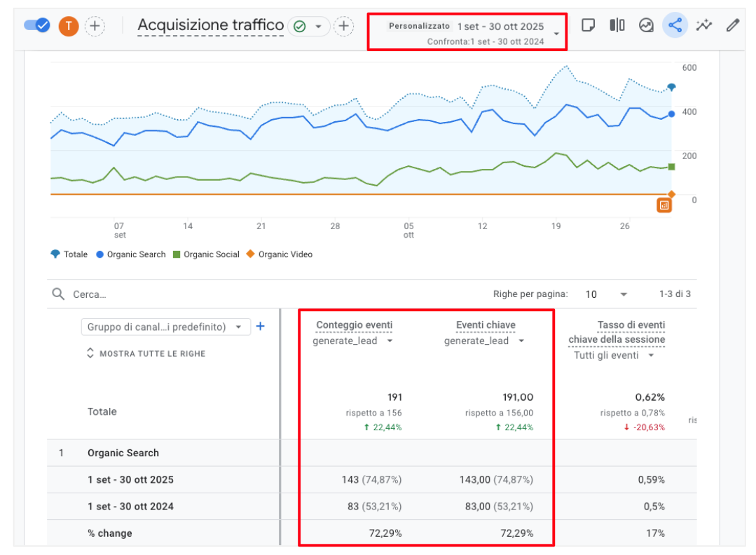Viewport: 756px width, 555px height.
Task: Toggle the blue comparison switch
Action: [x=36, y=26]
